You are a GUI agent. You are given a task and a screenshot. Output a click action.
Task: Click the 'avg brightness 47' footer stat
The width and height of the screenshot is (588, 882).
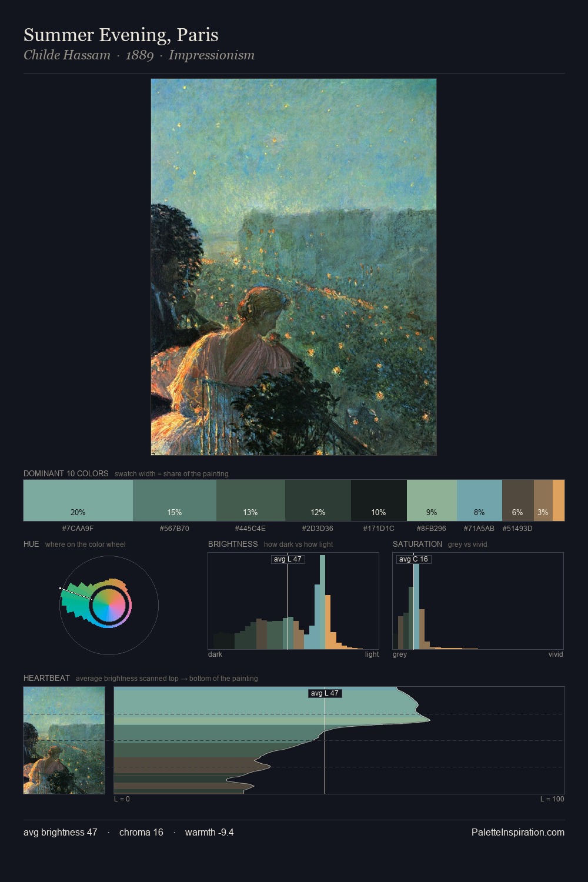[61, 832]
